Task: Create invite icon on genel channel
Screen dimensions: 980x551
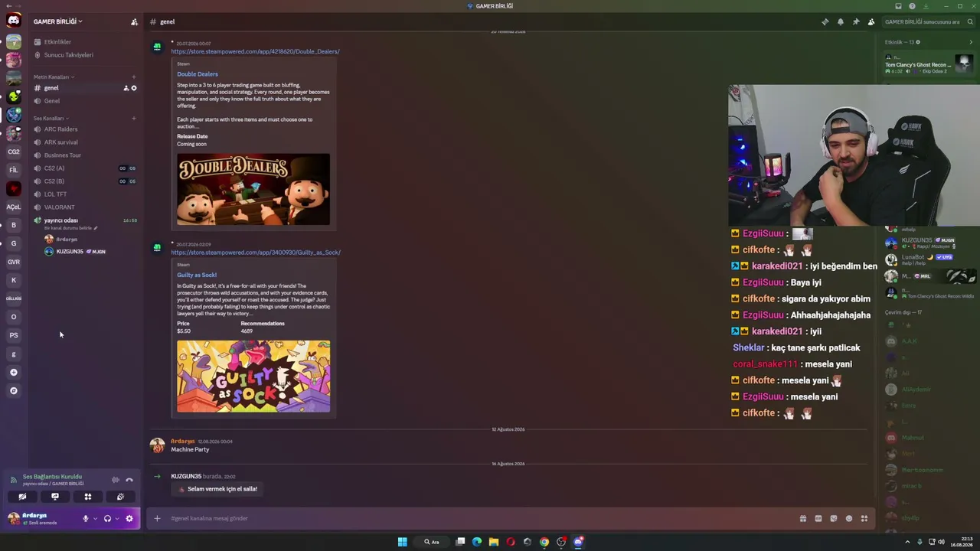Action: pyautogui.click(x=126, y=88)
